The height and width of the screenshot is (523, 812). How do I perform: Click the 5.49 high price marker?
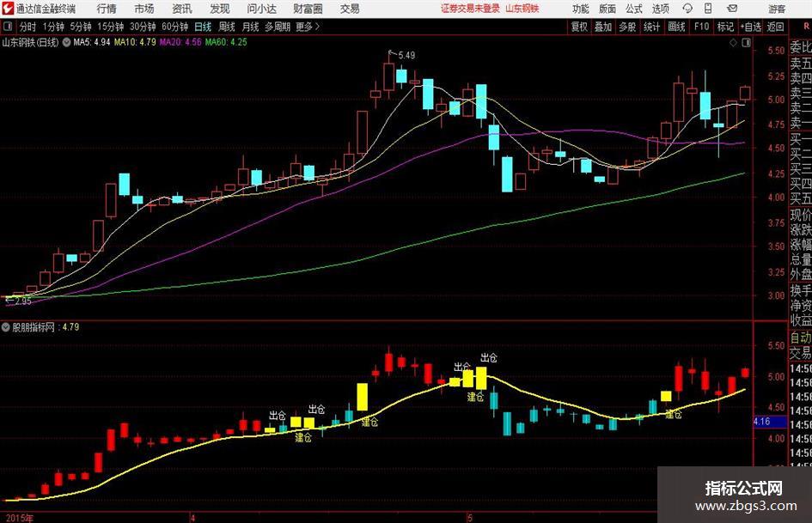pos(406,56)
